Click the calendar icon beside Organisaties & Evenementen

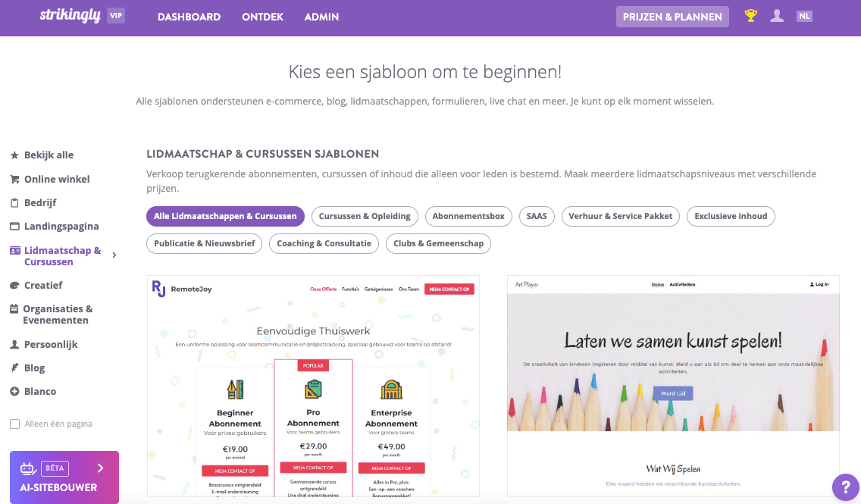pos(14,308)
